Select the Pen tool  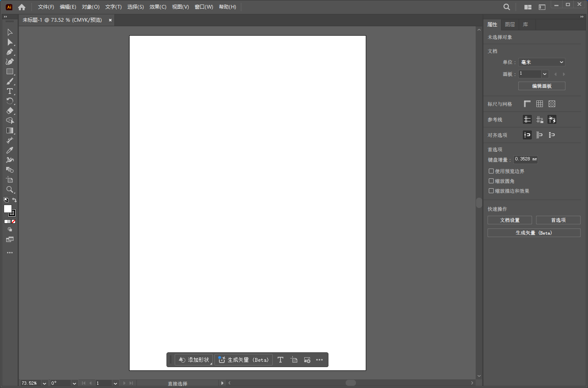pyautogui.click(x=10, y=52)
